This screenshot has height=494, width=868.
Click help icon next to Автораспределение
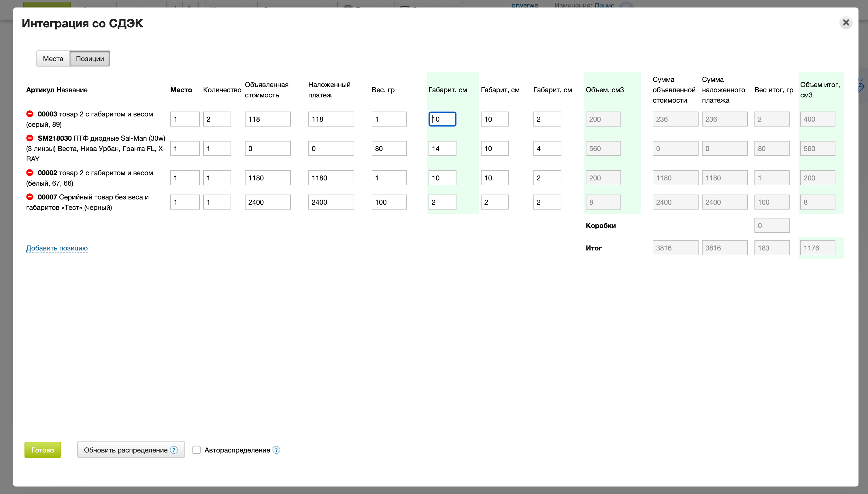tap(276, 450)
